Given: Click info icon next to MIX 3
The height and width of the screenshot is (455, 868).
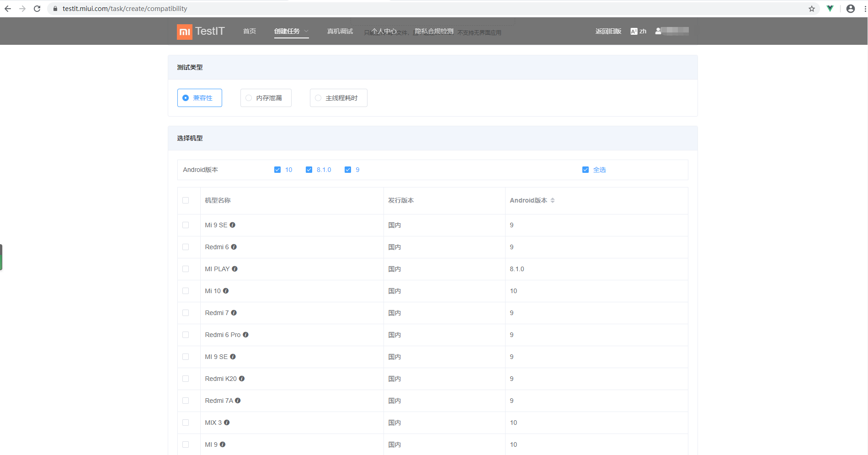Looking at the screenshot, I should pos(227,423).
